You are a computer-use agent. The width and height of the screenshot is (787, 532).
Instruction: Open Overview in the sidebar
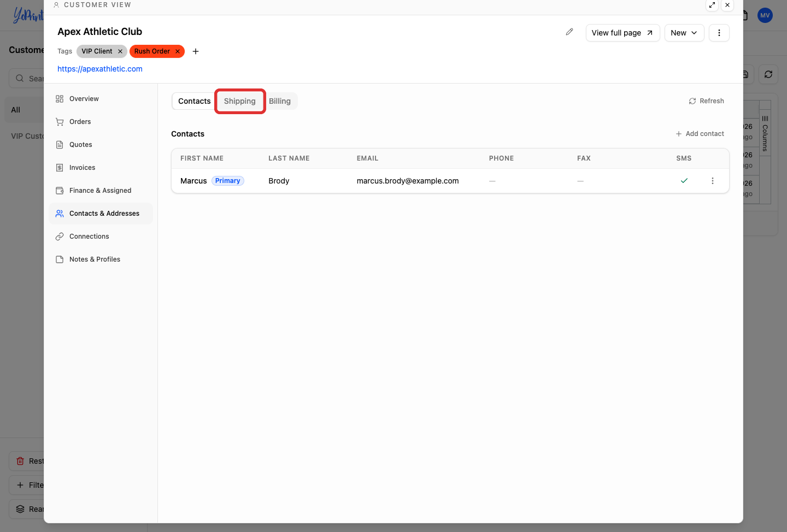101,99
